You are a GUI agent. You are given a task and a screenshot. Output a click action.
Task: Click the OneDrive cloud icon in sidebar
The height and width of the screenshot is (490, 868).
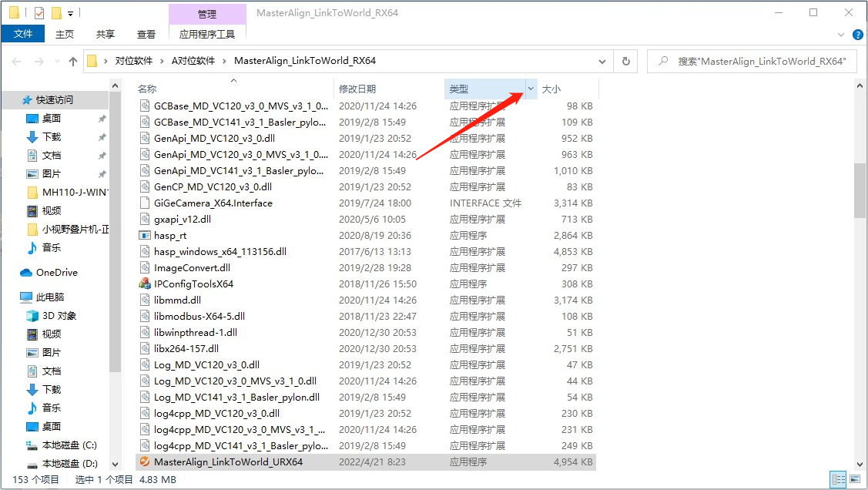(x=26, y=273)
